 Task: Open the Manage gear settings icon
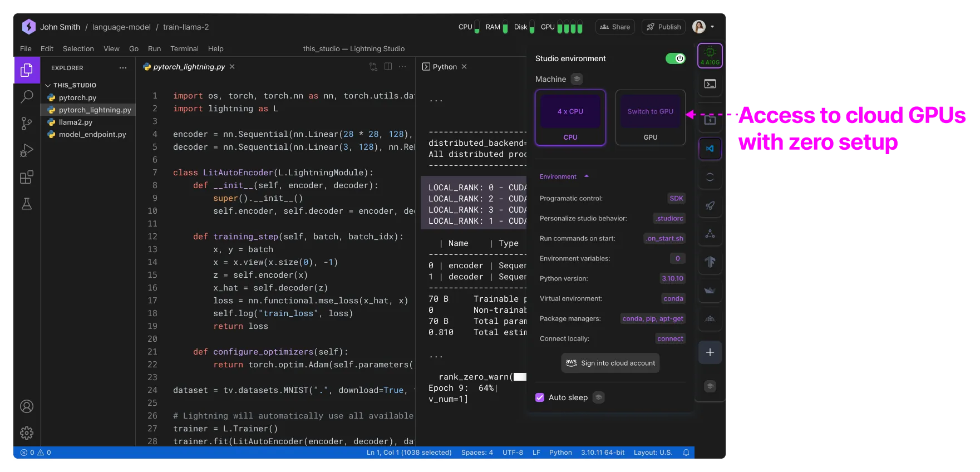(x=27, y=433)
